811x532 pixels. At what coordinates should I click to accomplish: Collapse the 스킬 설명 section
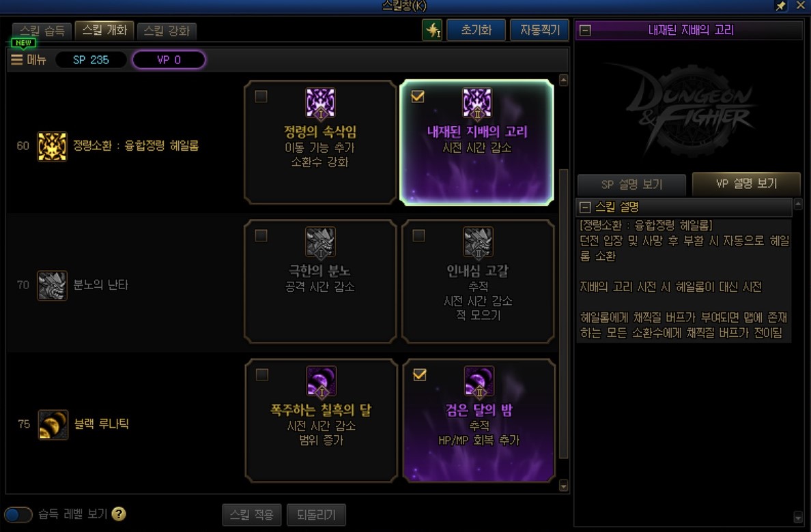585,207
